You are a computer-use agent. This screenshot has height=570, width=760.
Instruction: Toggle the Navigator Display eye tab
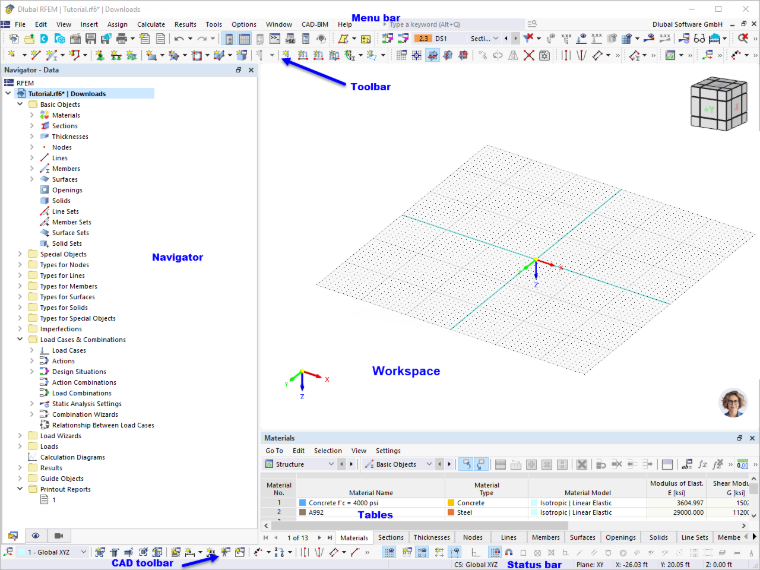(x=36, y=536)
